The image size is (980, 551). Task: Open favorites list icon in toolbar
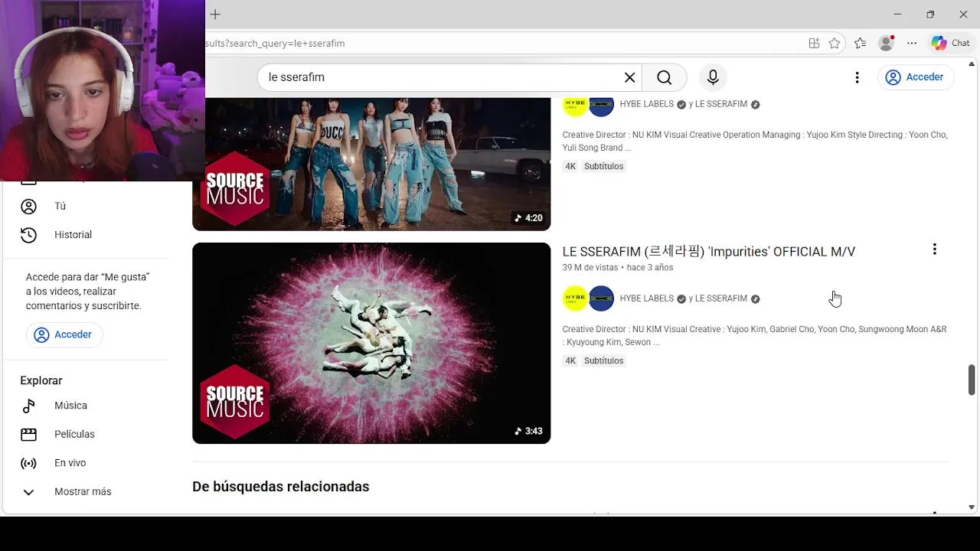[x=861, y=44]
